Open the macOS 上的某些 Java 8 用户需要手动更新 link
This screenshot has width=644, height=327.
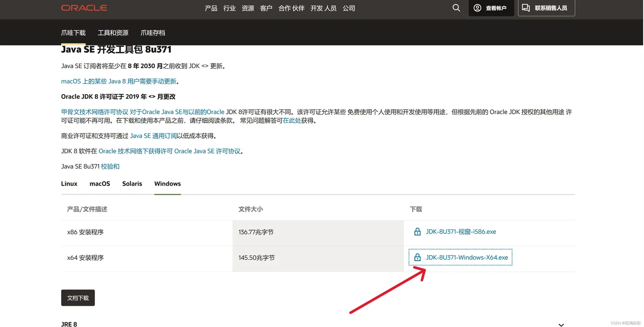(x=119, y=82)
